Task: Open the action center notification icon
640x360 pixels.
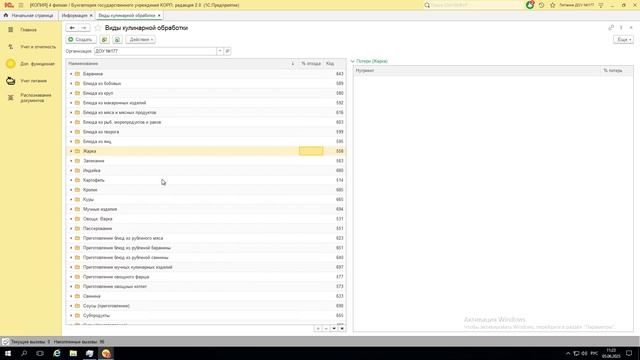Action: coord(629,353)
